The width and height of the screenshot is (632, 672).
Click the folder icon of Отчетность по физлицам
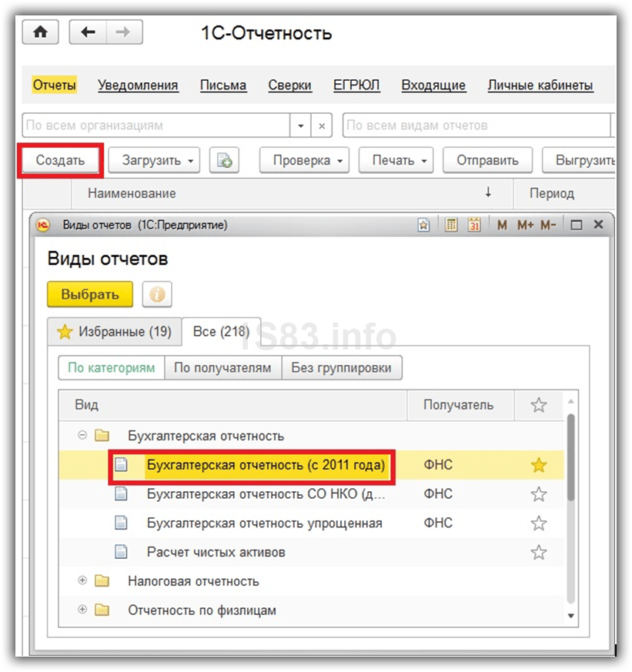pos(102,610)
